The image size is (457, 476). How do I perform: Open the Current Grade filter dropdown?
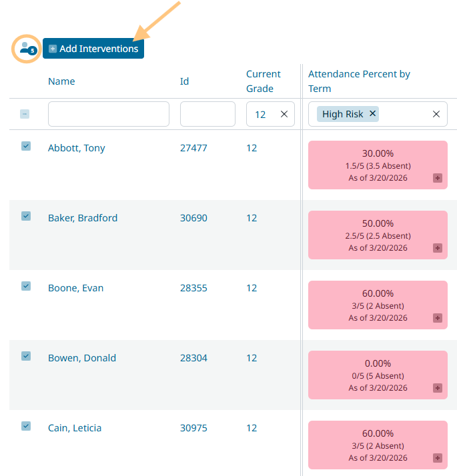[262, 114]
